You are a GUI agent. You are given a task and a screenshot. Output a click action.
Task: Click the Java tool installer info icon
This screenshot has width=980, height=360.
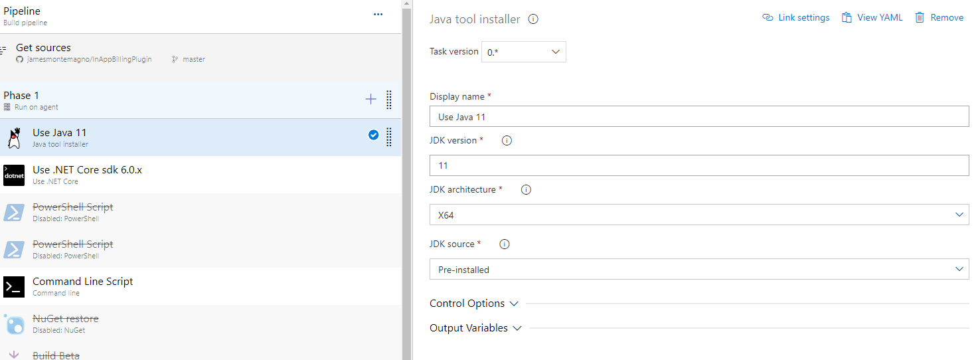(x=532, y=19)
